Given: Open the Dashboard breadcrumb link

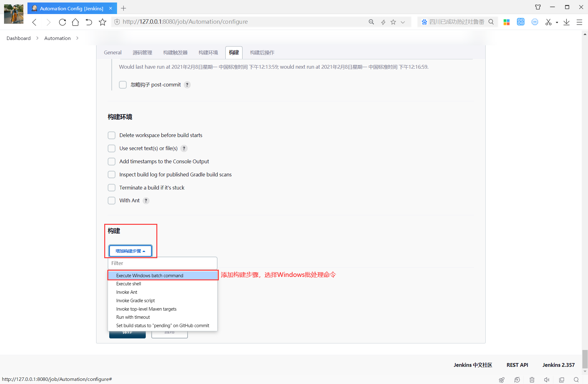Looking at the screenshot, I should (19, 38).
